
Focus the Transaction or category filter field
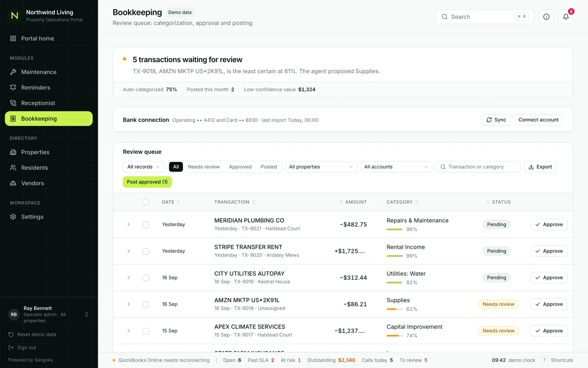tap(478, 167)
